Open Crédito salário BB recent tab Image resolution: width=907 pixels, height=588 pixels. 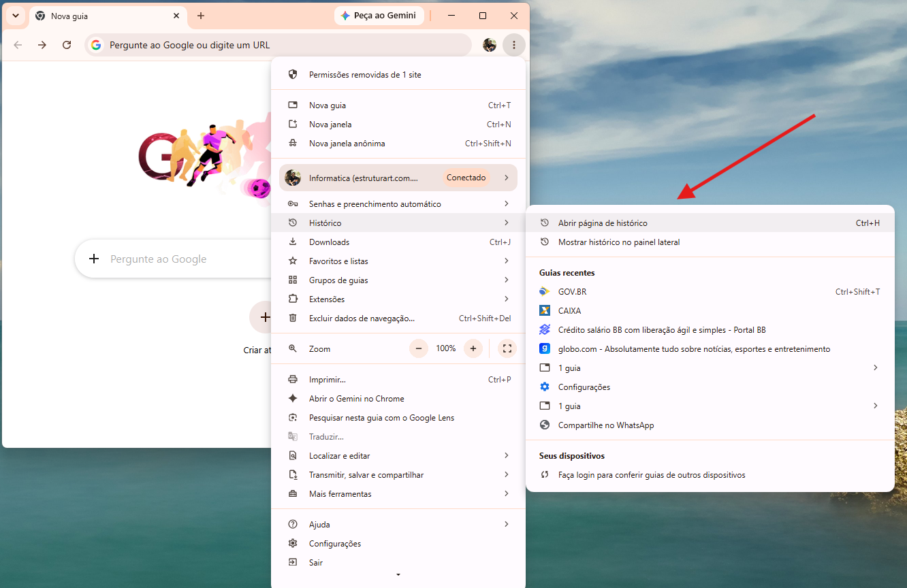(x=710, y=330)
